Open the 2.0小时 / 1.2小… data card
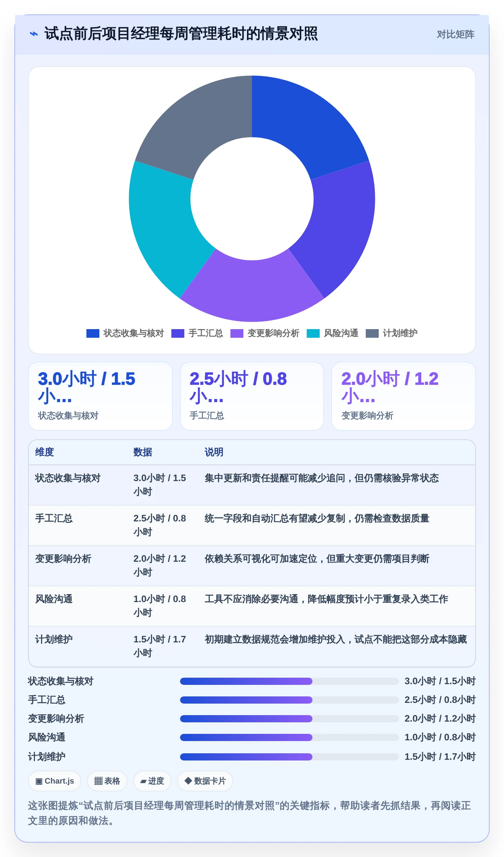This screenshot has width=504, height=857. (404, 396)
